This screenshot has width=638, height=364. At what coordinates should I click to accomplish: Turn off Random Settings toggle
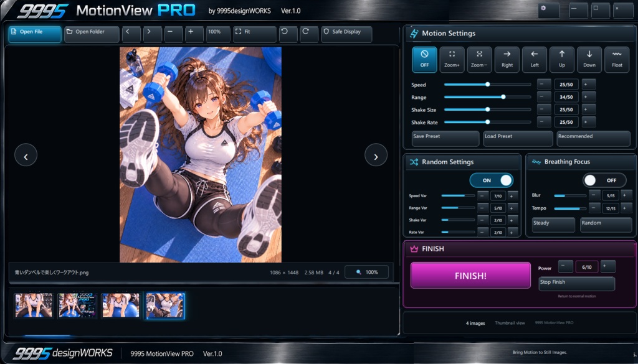coord(492,180)
